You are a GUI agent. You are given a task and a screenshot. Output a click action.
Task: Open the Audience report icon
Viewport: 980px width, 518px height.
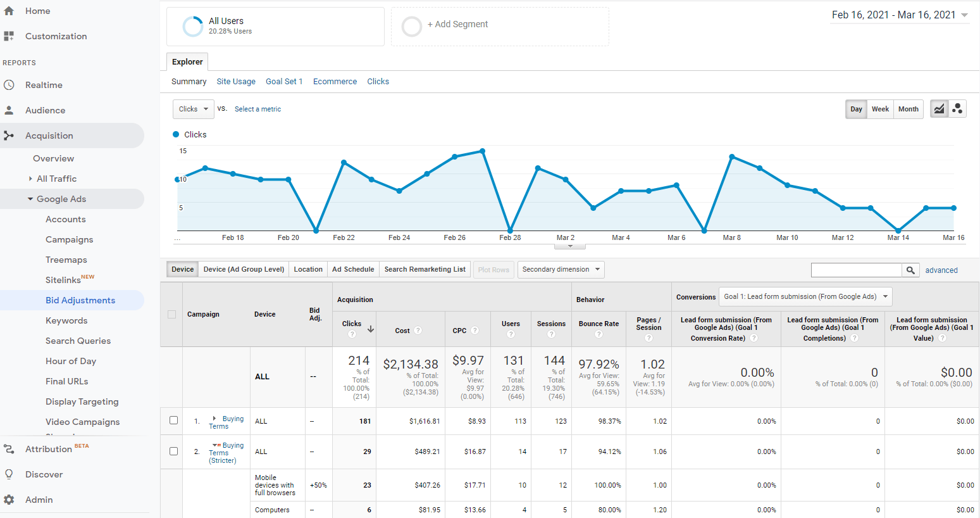(9, 110)
